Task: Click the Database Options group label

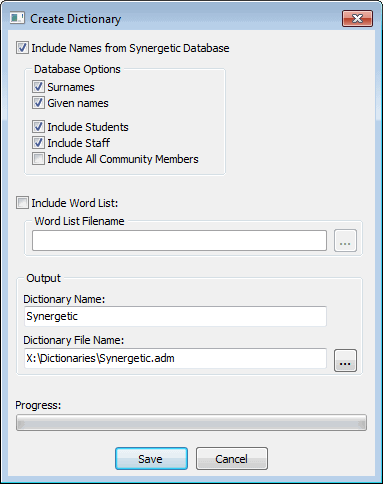Action: point(77,69)
